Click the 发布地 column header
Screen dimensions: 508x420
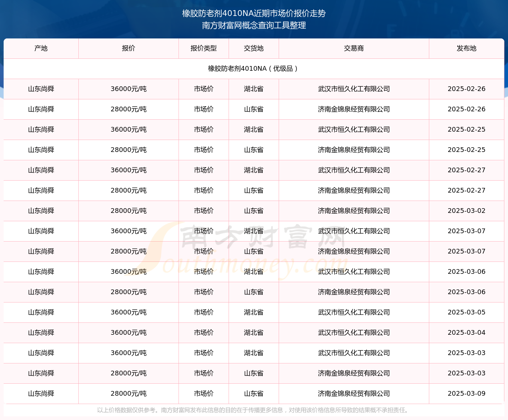[467, 48]
